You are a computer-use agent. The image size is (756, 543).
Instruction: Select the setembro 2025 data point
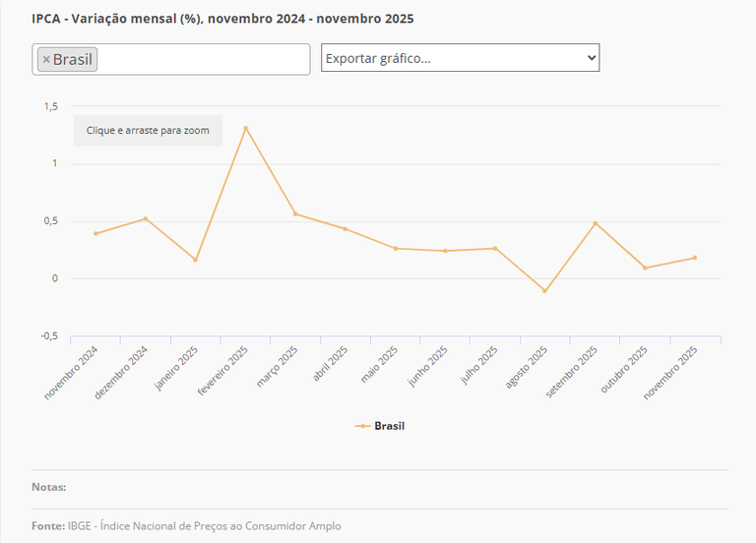596,223
